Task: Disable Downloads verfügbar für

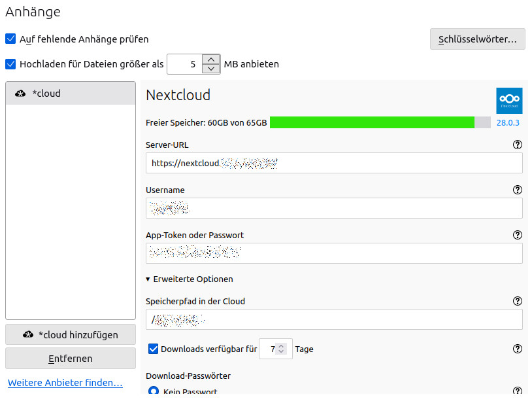Action: pos(153,348)
